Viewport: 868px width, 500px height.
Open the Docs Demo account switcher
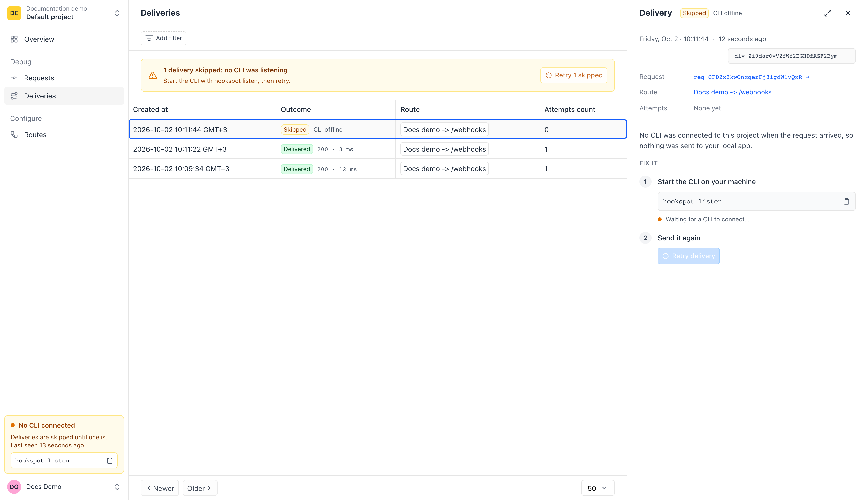point(64,487)
